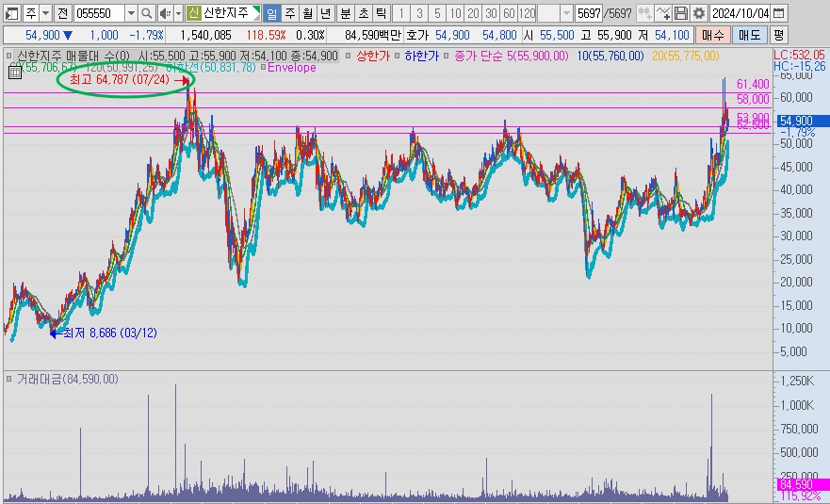Toggle the Envelope indicator checkbox
The height and width of the screenshot is (504, 830).
tap(263, 67)
